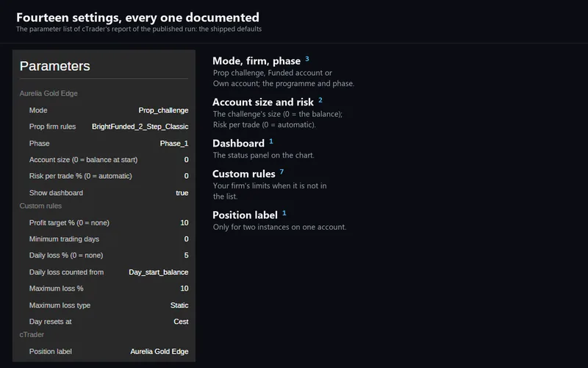Click the Minimum trading days value 0
Image resolution: width=588 pixels, height=368 pixels.
coord(187,239)
